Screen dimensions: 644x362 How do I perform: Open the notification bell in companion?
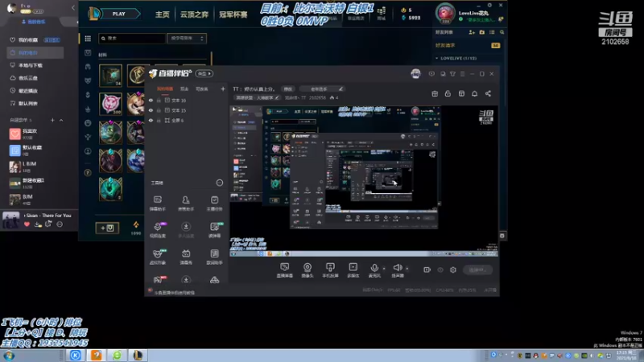474,94
